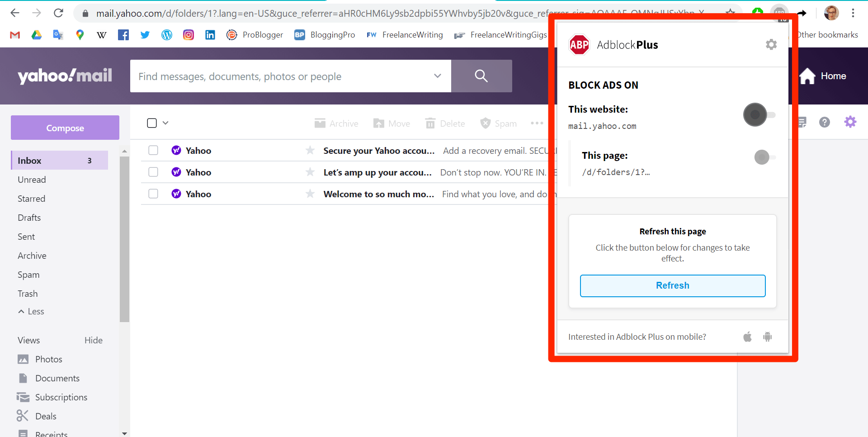Check the Let's amp up email checkbox
The image size is (868, 437).
[x=153, y=172]
